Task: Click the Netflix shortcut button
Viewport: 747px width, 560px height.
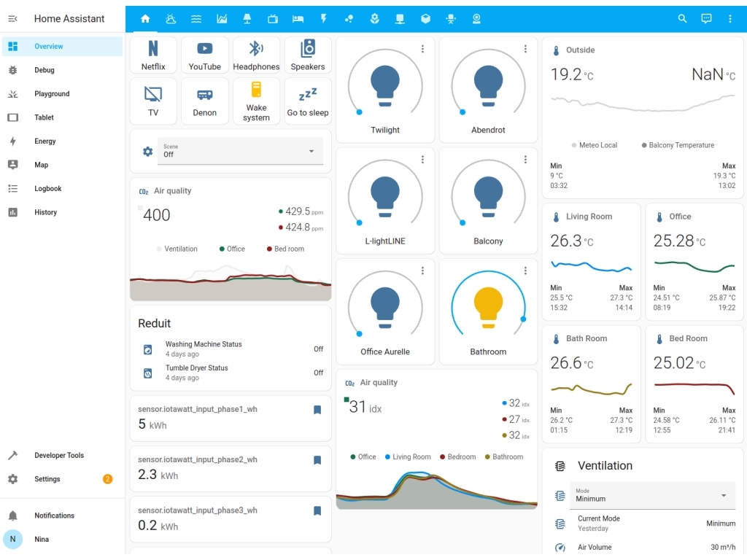Action: coord(153,55)
